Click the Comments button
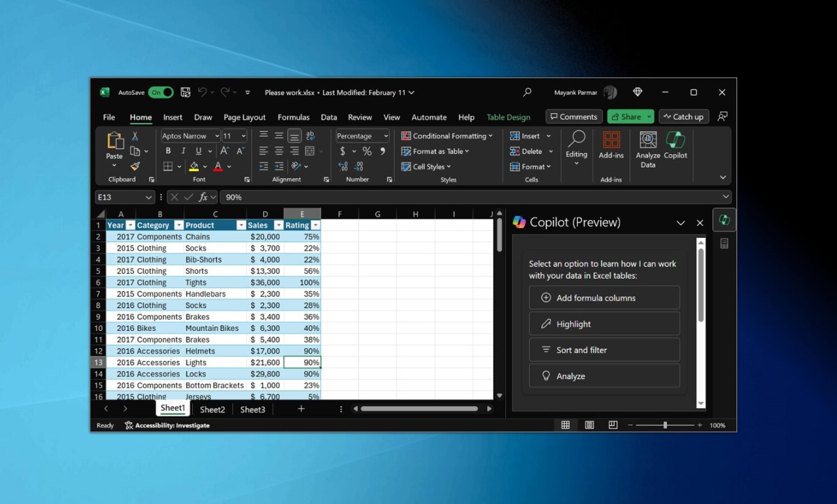837x504 pixels. 574,116
